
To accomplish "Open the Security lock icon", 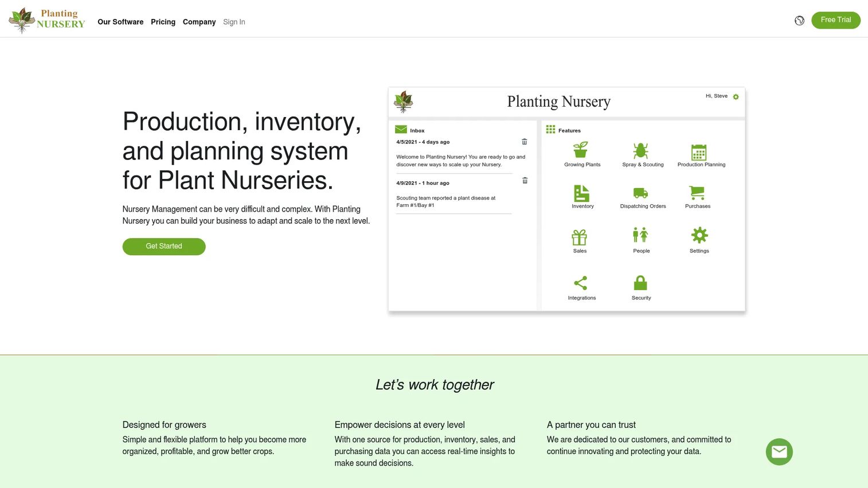I will [x=640, y=283].
